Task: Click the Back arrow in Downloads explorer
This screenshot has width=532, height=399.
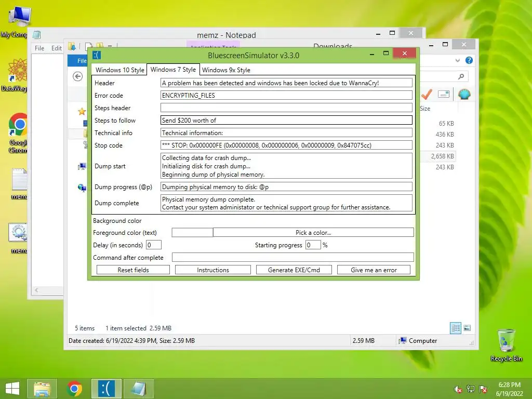Action: pyautogui.click(x=78, y=76)
